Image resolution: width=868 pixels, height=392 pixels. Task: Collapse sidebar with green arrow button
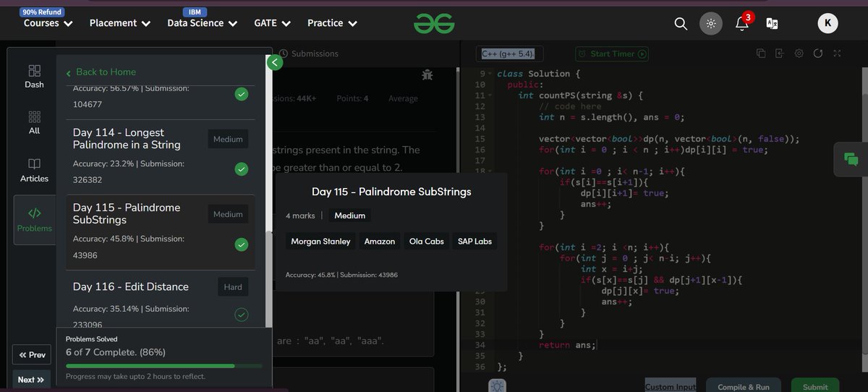274,63
